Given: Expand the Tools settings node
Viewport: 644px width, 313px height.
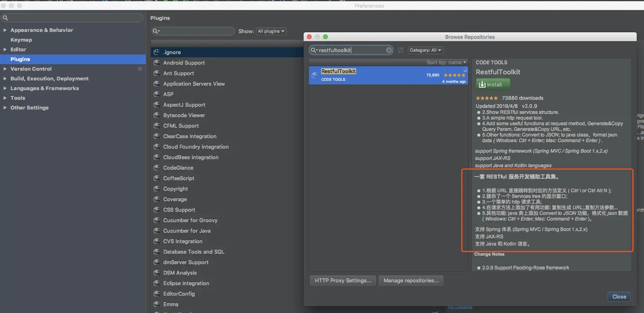Looking at the screenshot, I should click(x=5, y=98).
